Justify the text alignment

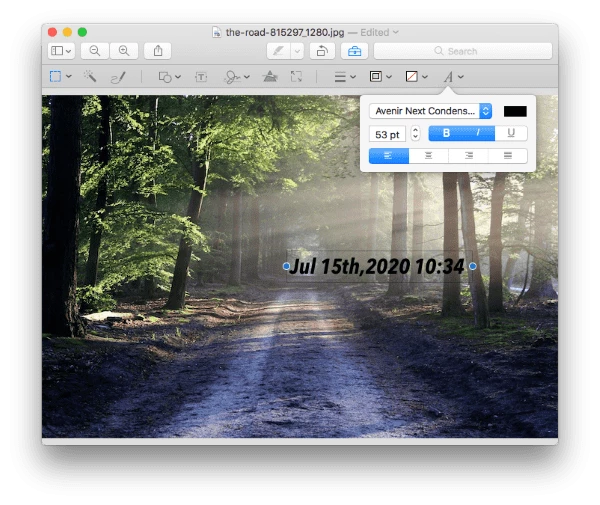point(508,156)
